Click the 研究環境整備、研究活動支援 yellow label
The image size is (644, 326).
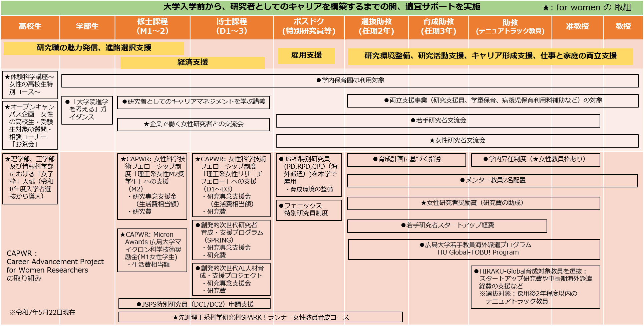491,56
